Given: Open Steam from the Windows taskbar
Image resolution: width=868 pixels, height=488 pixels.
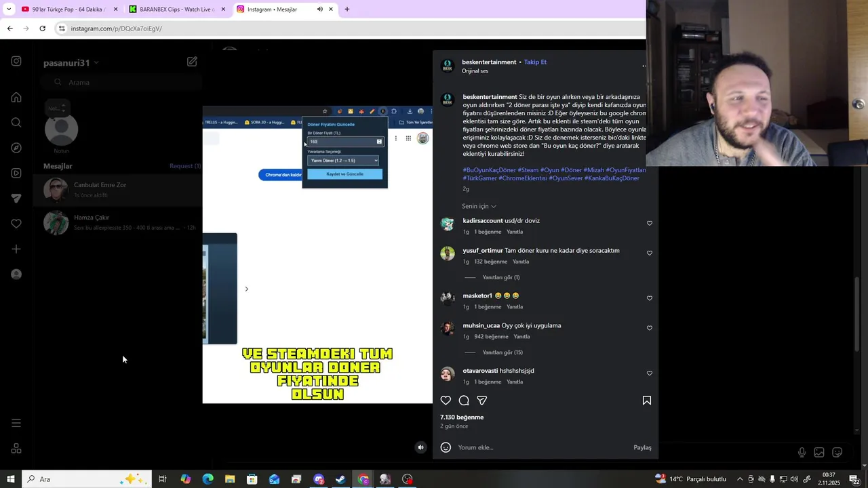Looking at the screenshot, I should [x=340, y=479].
